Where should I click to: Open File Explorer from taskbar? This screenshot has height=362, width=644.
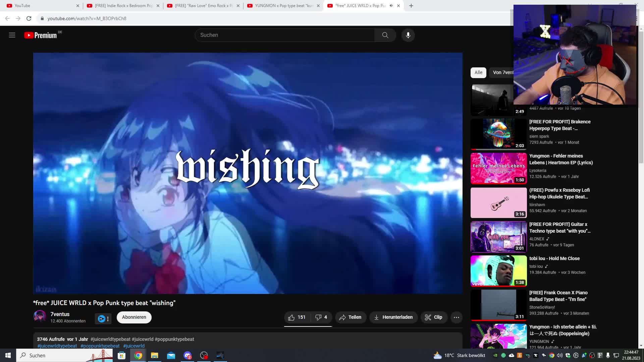coord(154,355)
